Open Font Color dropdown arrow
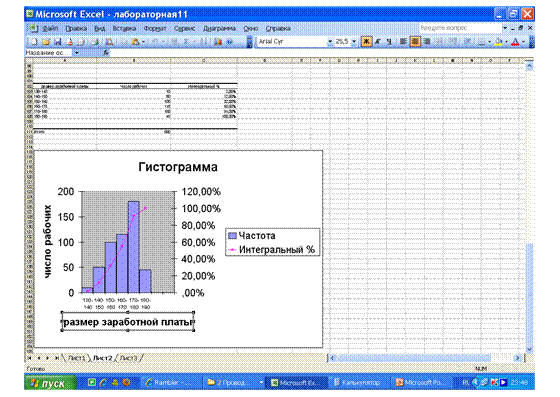Viewport: 560px width, 397px height. point(523,42)
